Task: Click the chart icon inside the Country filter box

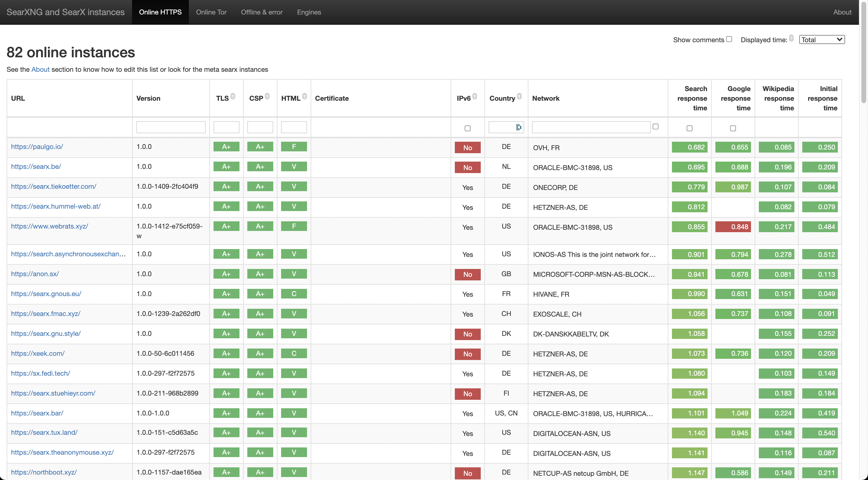Action: pyautogui.click(x=518, y=127)
